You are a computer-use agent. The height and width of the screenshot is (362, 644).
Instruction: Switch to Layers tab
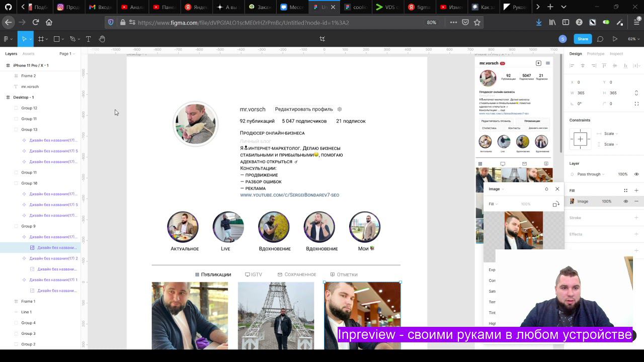point(11,54)
